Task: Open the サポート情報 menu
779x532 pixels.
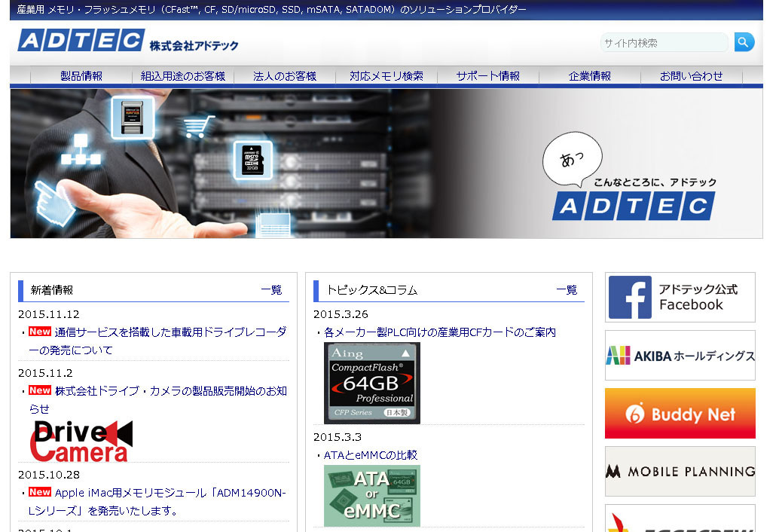Action: tap(488, 75)
